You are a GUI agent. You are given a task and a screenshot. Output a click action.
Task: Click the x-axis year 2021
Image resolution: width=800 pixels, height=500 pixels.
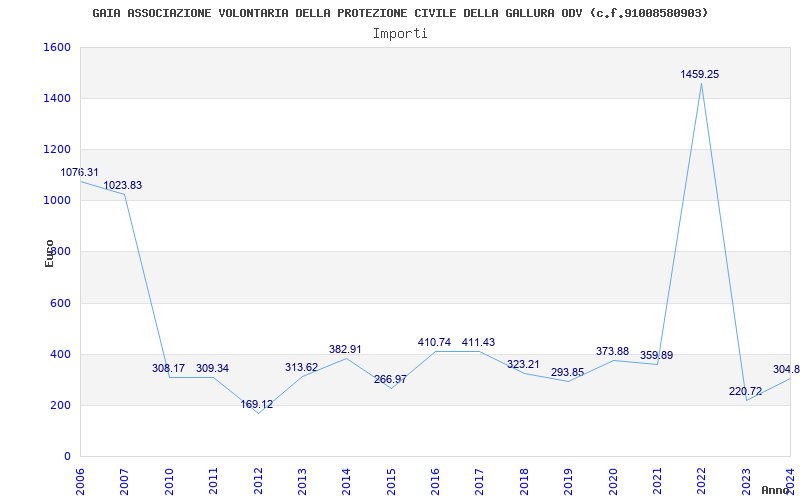[657, 481]
